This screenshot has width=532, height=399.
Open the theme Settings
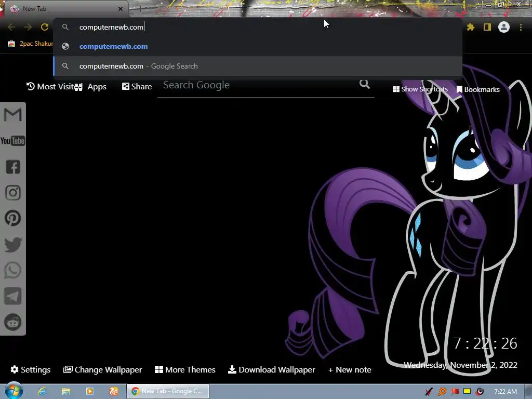[x=31, y=369]
